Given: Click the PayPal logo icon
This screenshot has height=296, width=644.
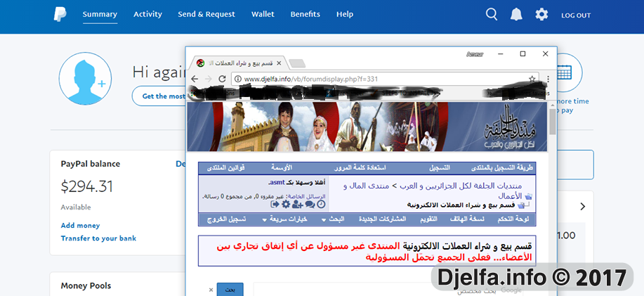Looking at the screenshot, I should tap(60, 14).
